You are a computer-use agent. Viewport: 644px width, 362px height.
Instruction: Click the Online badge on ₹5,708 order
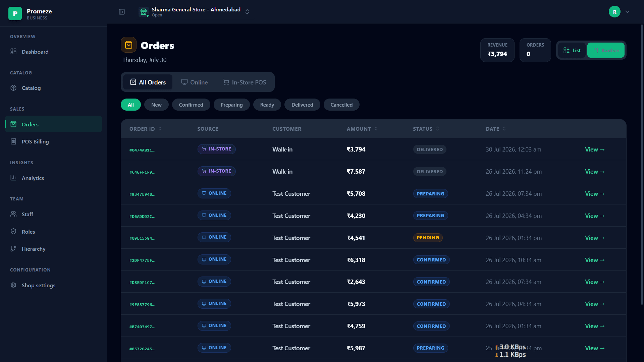[x=214, y=193]
